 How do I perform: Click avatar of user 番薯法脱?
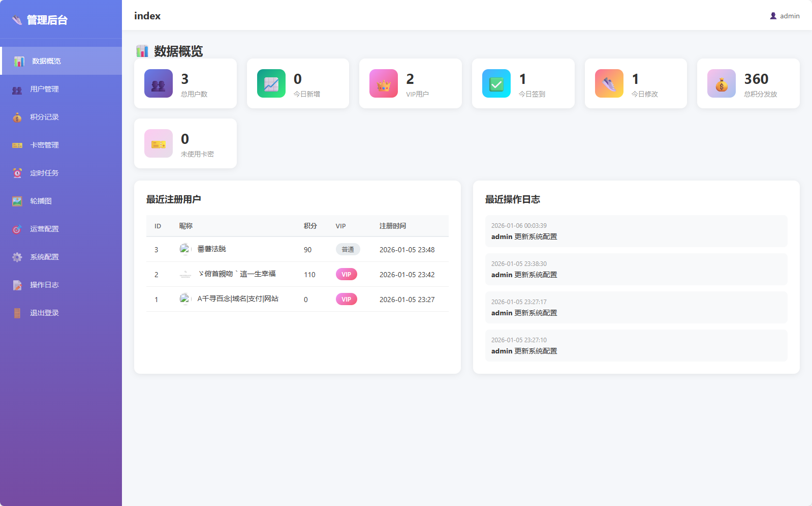(185, 249)
